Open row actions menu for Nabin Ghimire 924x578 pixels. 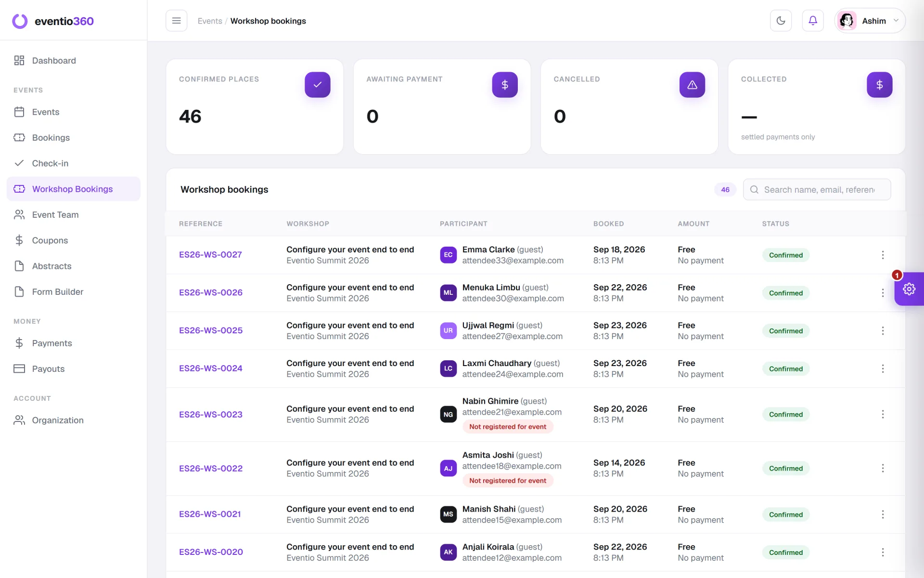point(883,414)
